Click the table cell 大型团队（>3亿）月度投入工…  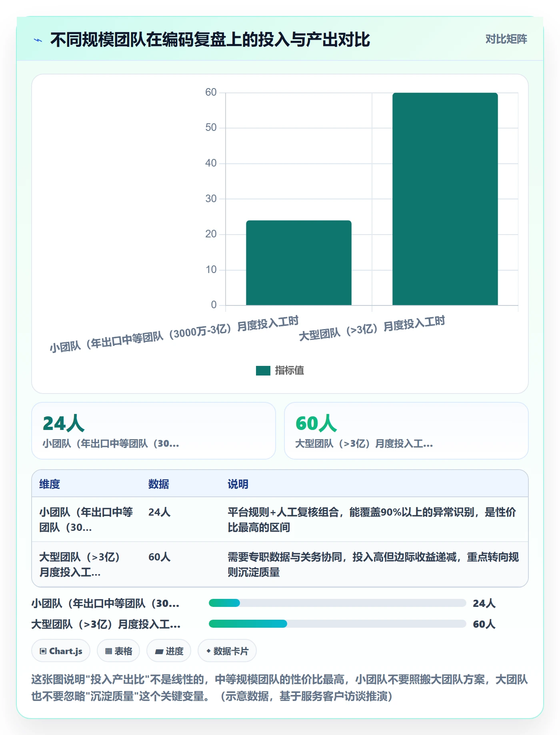coord(80,564)
